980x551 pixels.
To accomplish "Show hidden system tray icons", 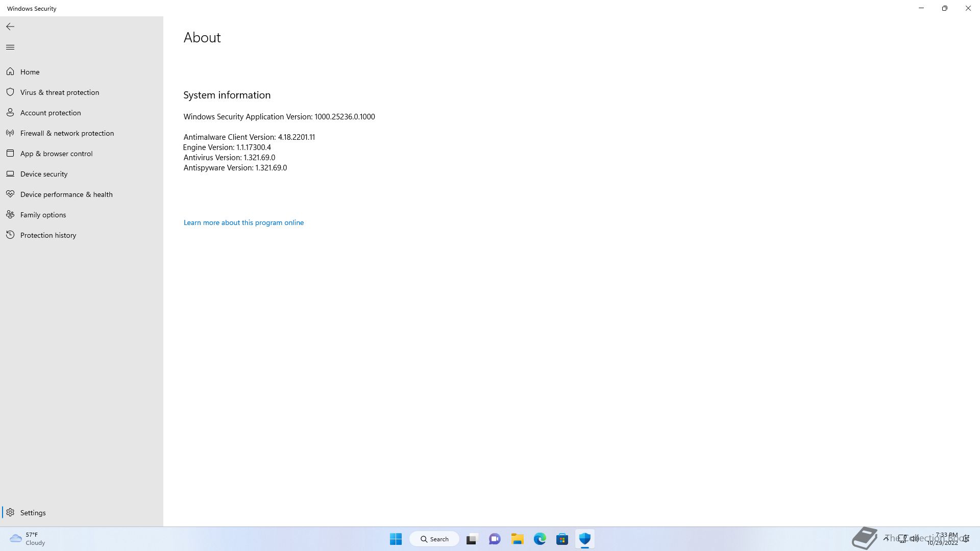I will [x=886, y=538].
